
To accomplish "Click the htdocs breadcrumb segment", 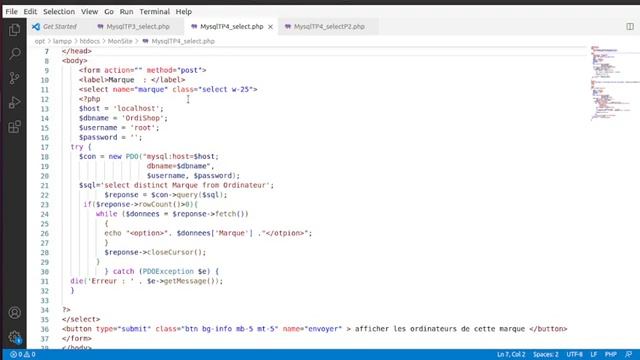I will coord(89,41).
